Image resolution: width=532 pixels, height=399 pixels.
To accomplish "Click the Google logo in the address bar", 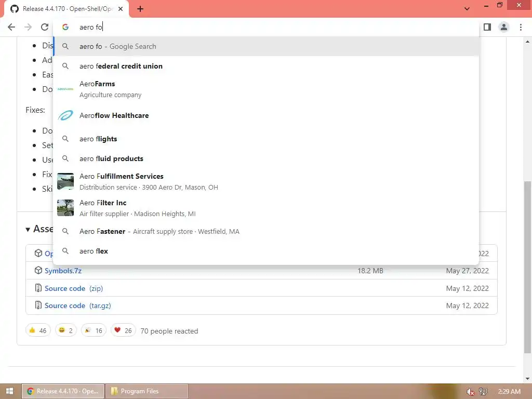I will point(65,27).
